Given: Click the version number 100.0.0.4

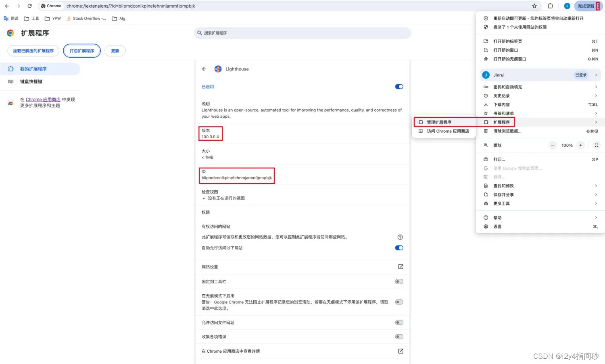Looking at the screenshot, I should tap(210, 137).
